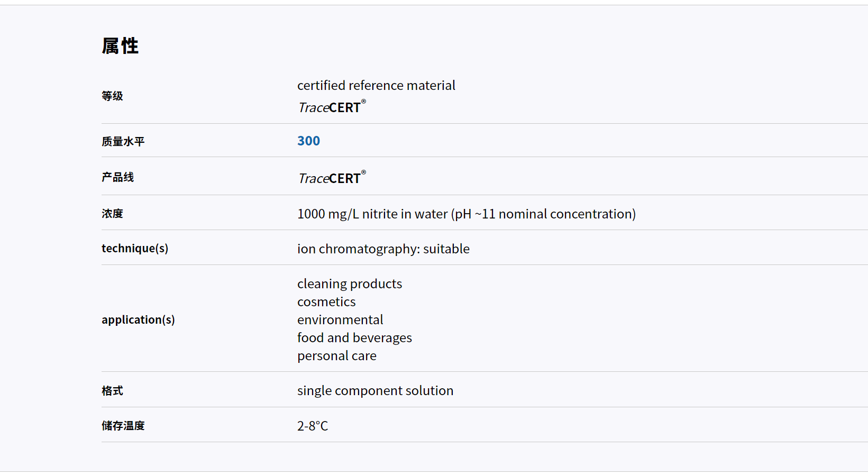Open the quality level 300 link
This screenshot has height=475, width=868.
coord(308,141)
